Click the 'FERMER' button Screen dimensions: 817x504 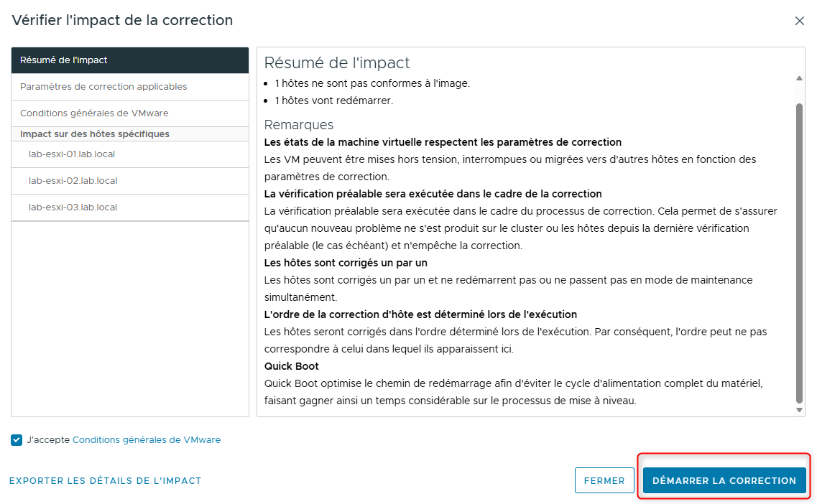(x=604, y=480)
